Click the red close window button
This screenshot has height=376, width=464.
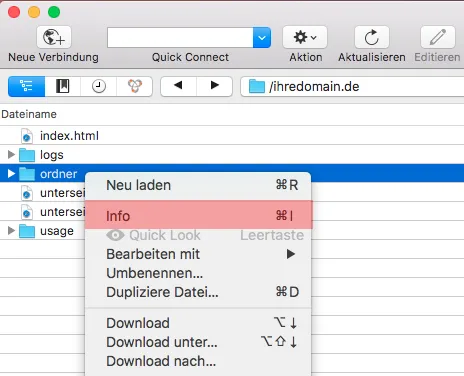pyautogui.click(x=14, y=12)
